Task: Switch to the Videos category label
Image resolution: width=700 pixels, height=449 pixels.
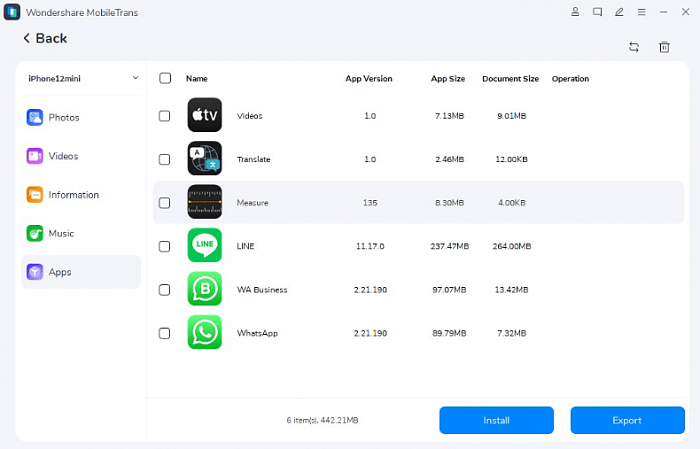Action: [63, 156]
